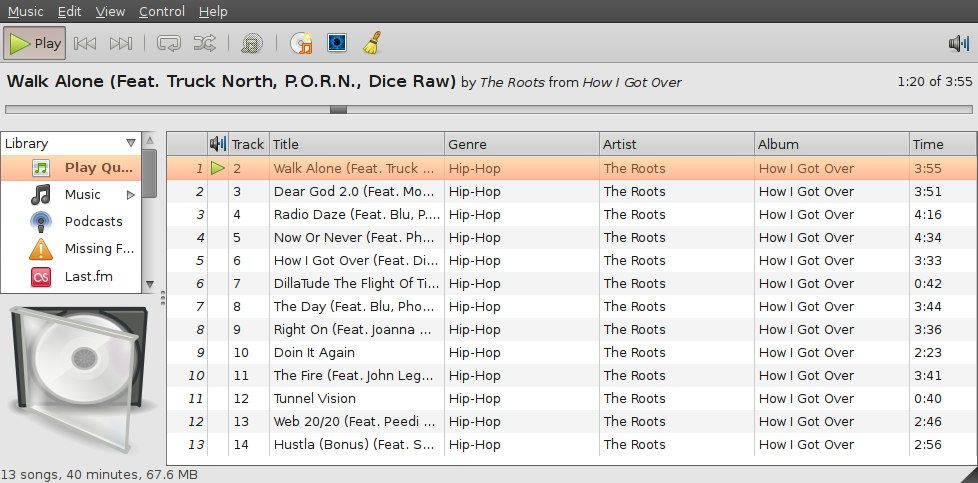Sort by the Track column header

248,144
